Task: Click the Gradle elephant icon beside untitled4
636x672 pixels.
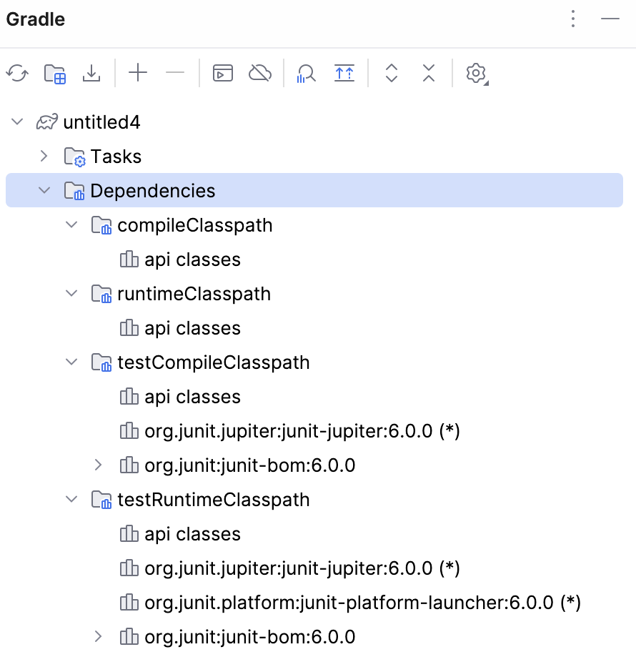Action: coord(46,122)
